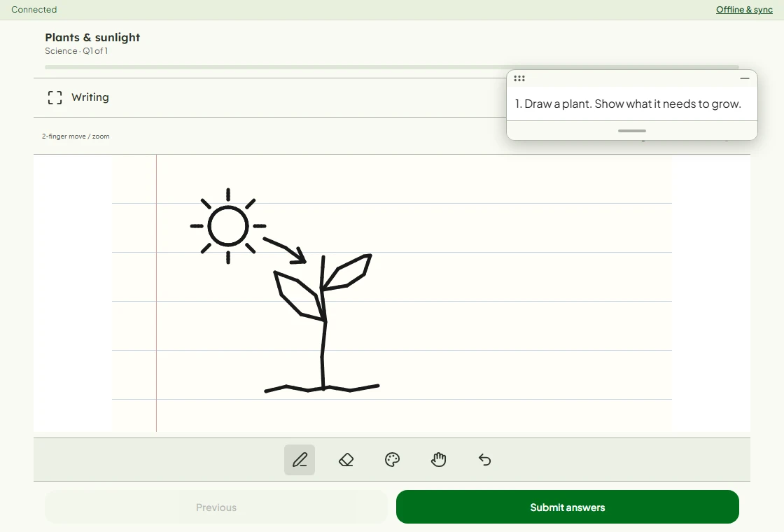Click the 'Plants & sunlight' title
Viewport: 784px width, 532px height.
click(x=92, y=38)
